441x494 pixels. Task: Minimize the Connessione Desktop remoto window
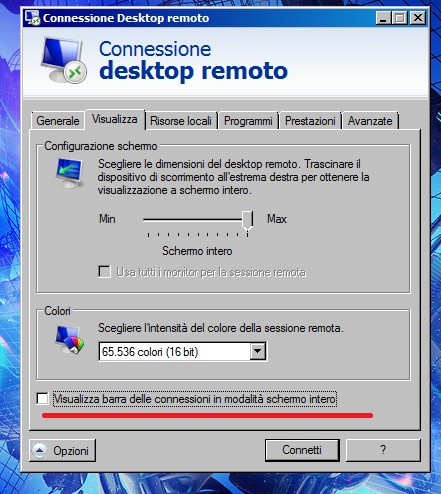click(383, 18)
